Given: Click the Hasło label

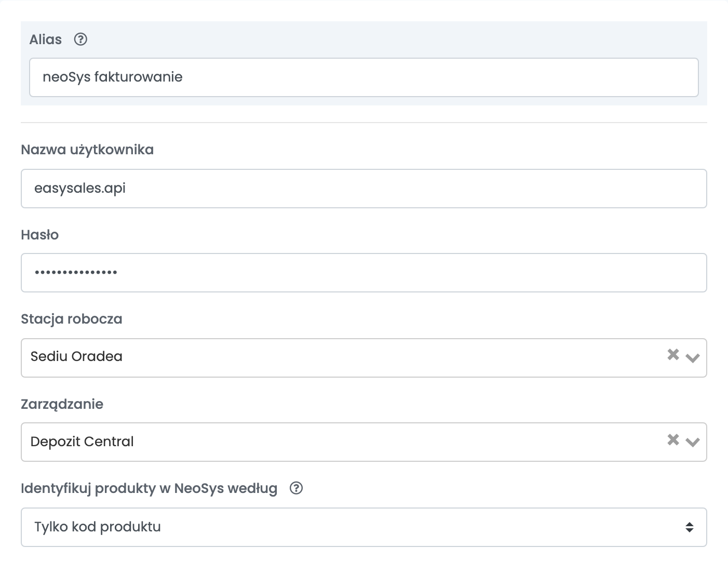Looking at the screenshot, I should tap(40, 235).
